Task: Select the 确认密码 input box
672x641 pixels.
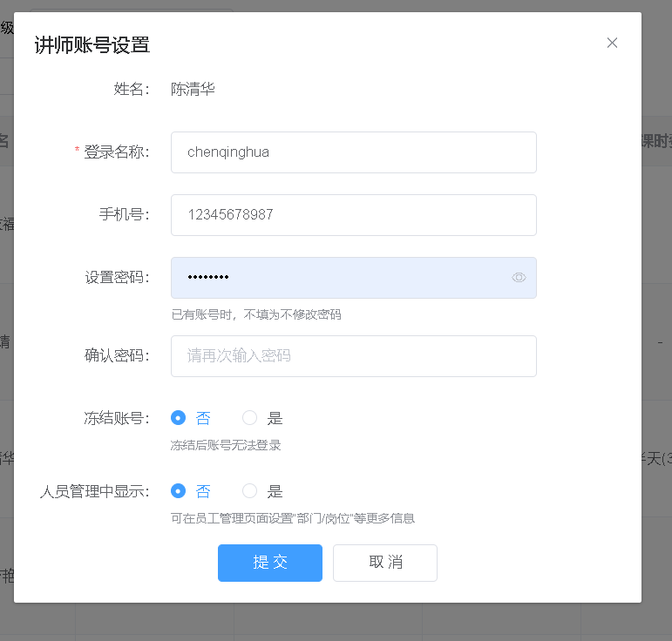Action: point(353,356)
